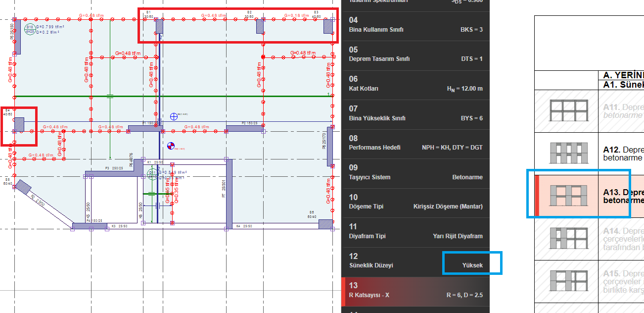Click the A11 frame system diagram icon
644x313 pixels.
568,110
